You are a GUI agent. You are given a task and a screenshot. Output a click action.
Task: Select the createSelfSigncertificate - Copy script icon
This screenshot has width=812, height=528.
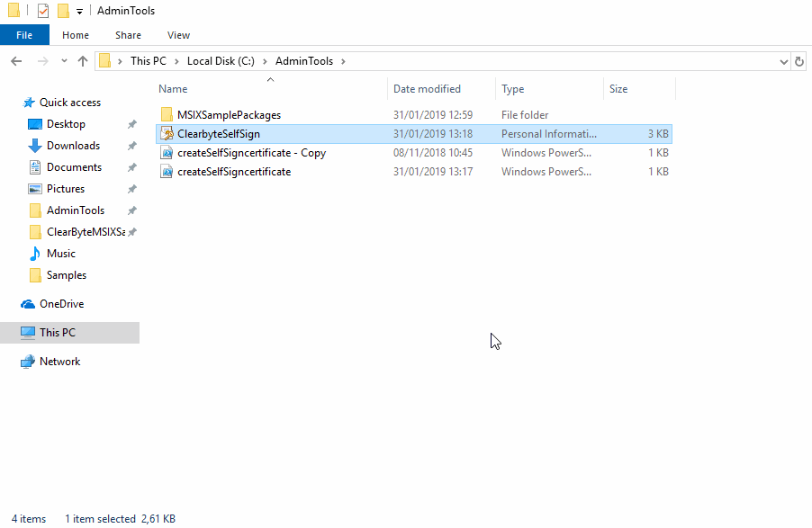167,153
